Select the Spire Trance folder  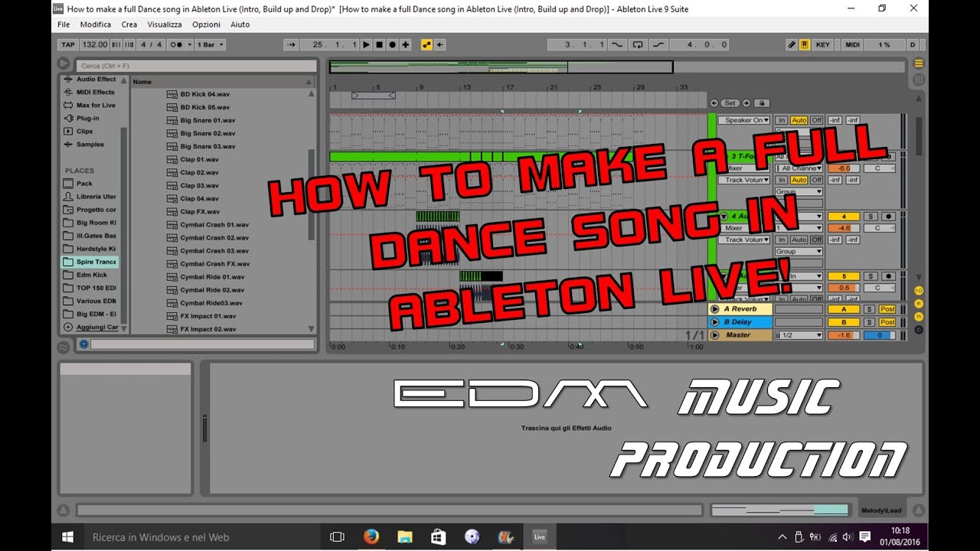click(90, 262)
